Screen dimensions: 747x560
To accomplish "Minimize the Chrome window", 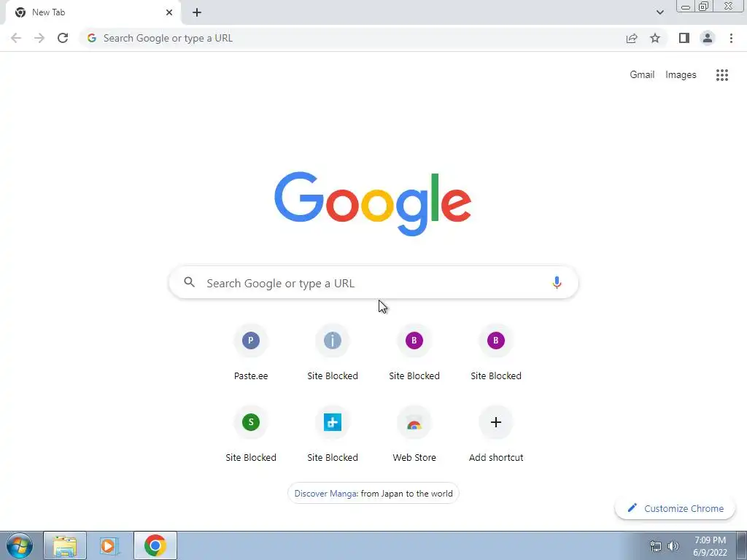I will 686,7.
